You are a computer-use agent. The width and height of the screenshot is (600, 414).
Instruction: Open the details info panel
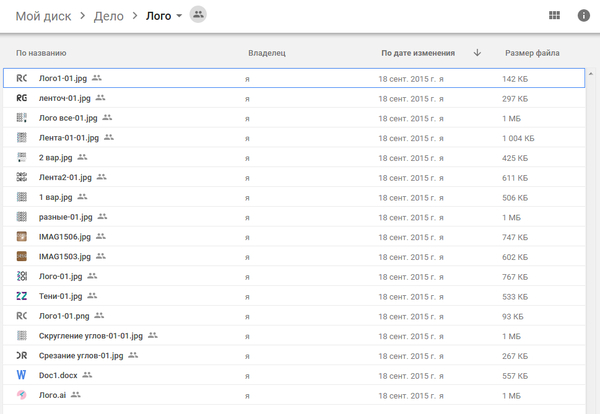tap(584, 15)
